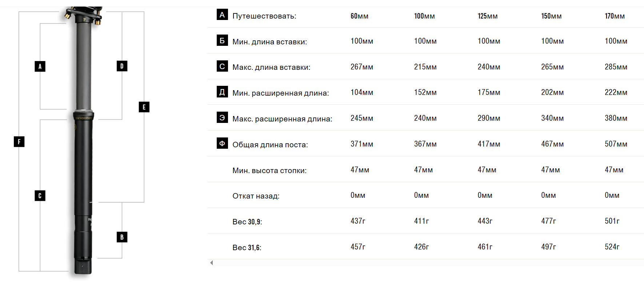Click the black А badge beside Путешествовать
This screenshot has height=284, width=644.
click(x=222, y=15)
